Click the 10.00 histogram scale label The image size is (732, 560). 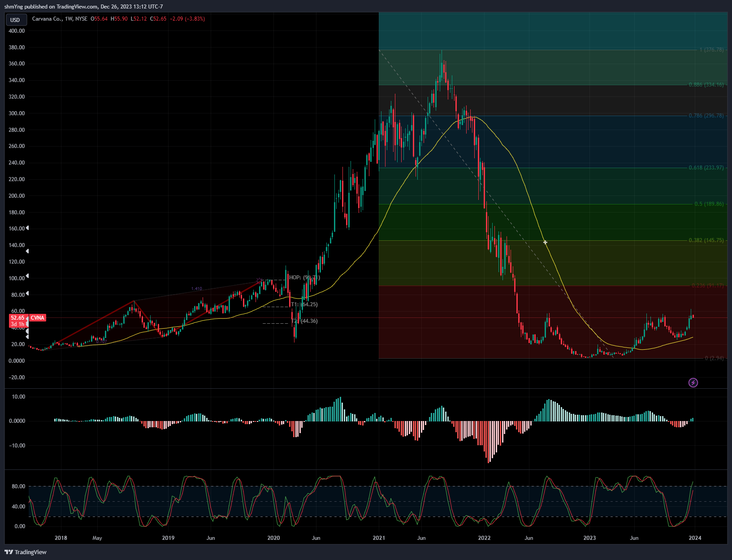click(x=18, y=397)
